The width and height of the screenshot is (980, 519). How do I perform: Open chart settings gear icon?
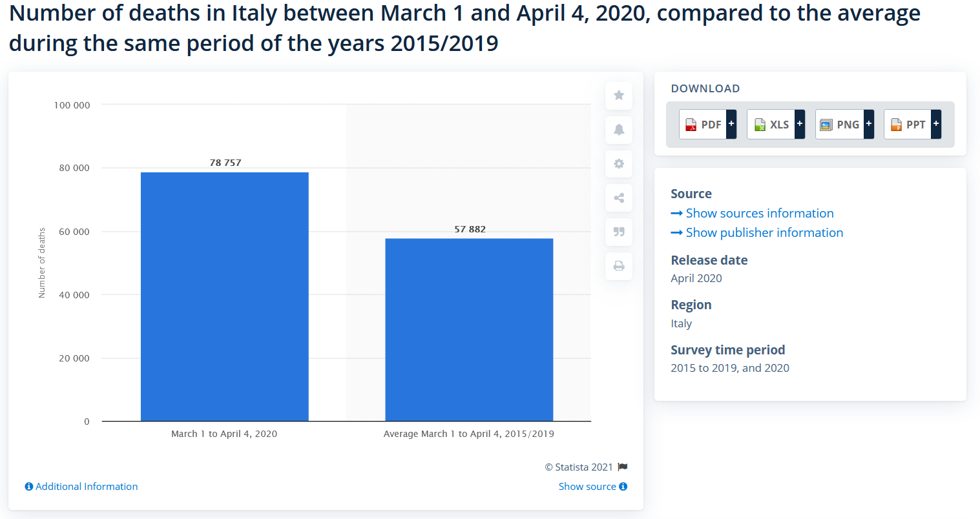click(619, 164)
